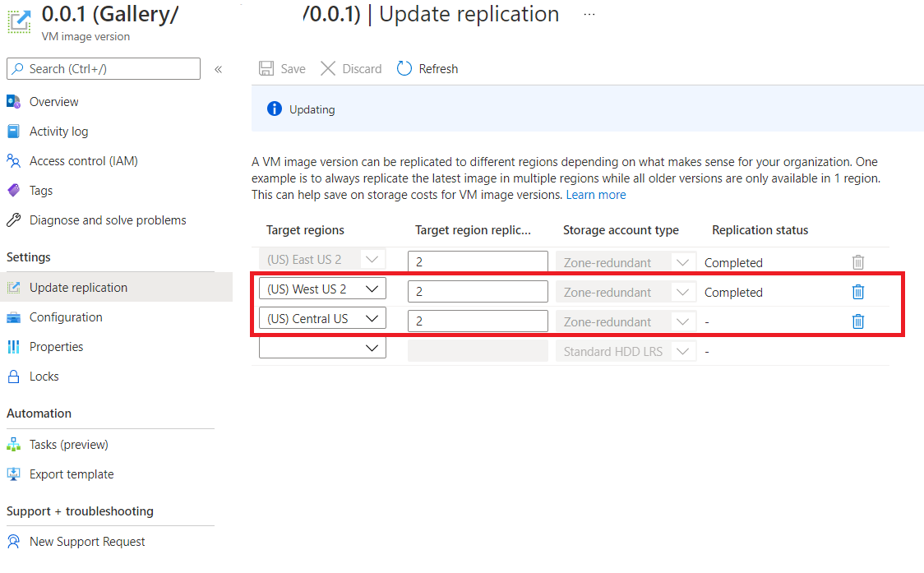Click the Overview icon in sidebar
The height and width of the screenshot is (573, 924).
pyautogui.click(x=14, y=102)
